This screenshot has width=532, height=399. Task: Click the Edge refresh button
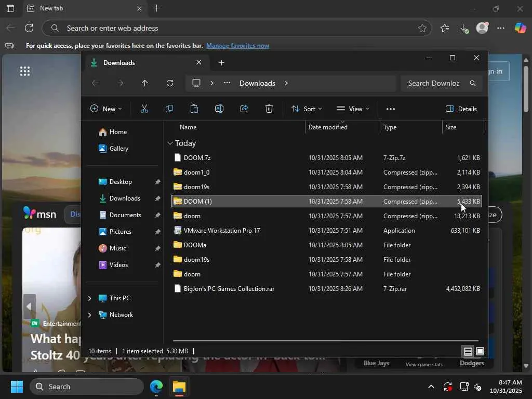pos(29,28)
